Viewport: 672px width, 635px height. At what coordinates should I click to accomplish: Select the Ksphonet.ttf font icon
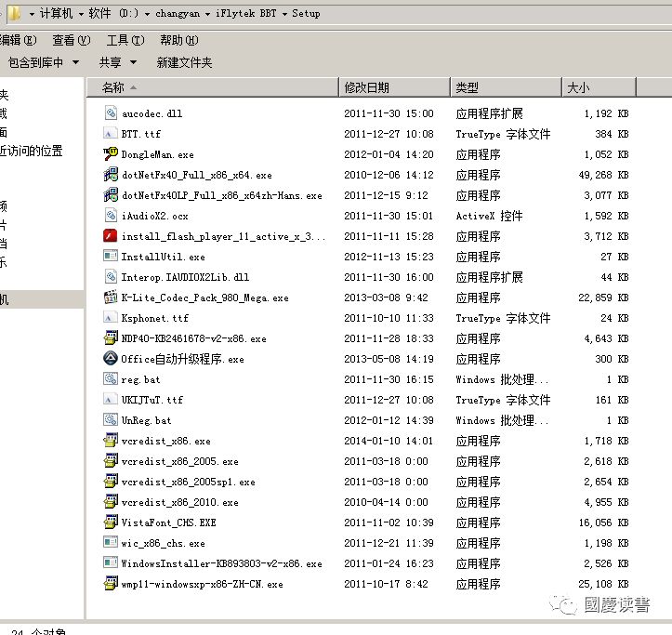coord(111,318)
